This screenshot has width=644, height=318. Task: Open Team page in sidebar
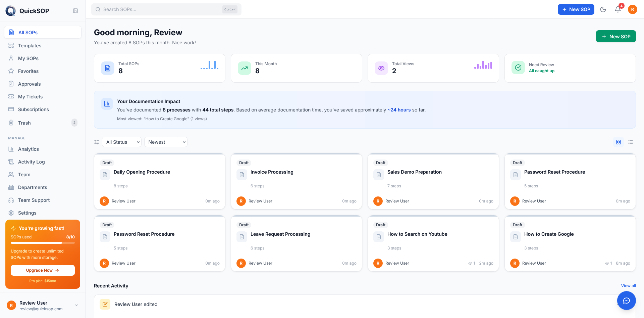tap(43, 175)
